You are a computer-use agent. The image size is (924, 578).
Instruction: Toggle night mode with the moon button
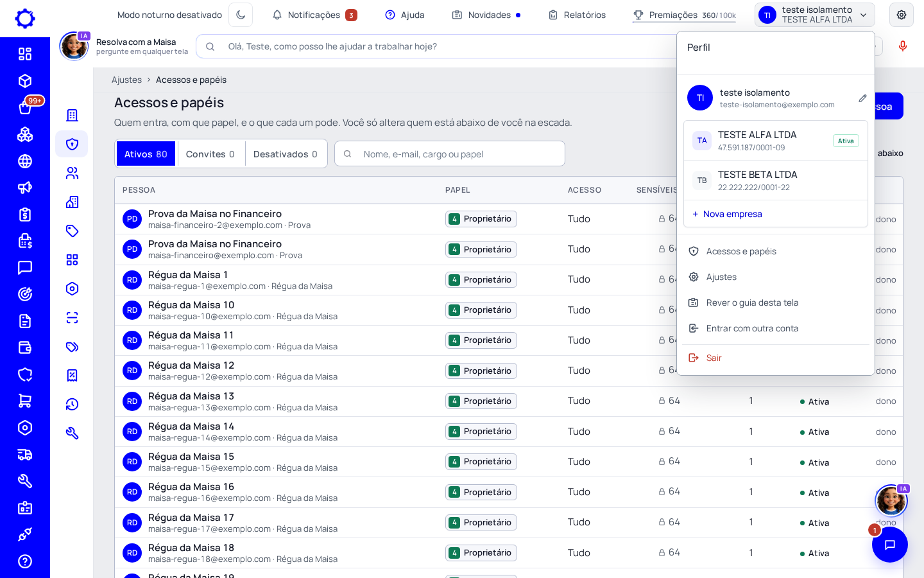(241, 15)
